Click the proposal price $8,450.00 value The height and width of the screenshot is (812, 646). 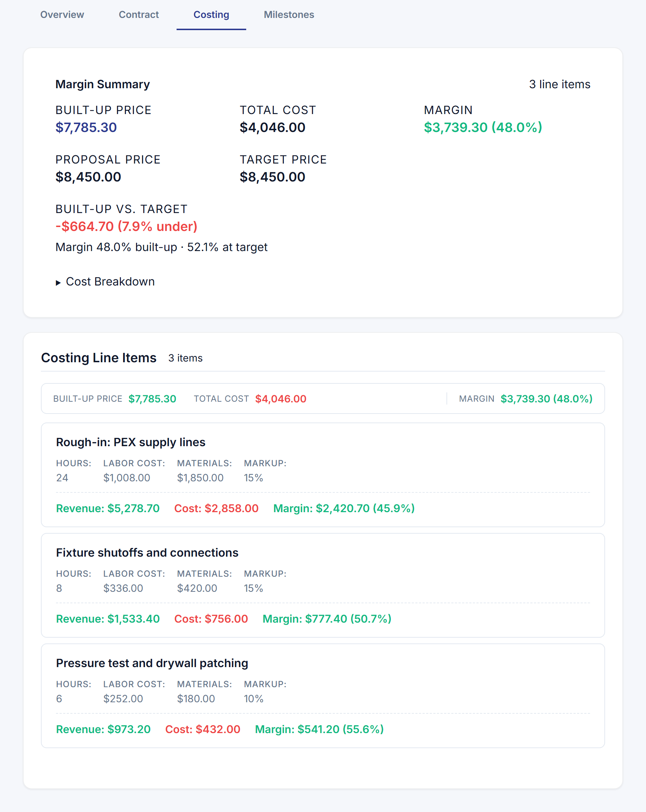tap(88, 177)
